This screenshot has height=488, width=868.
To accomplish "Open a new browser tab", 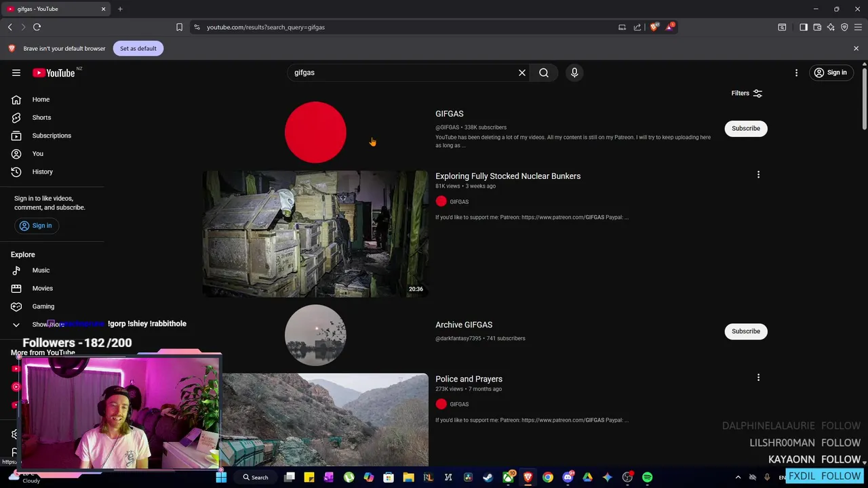I will tap(120, 9).
